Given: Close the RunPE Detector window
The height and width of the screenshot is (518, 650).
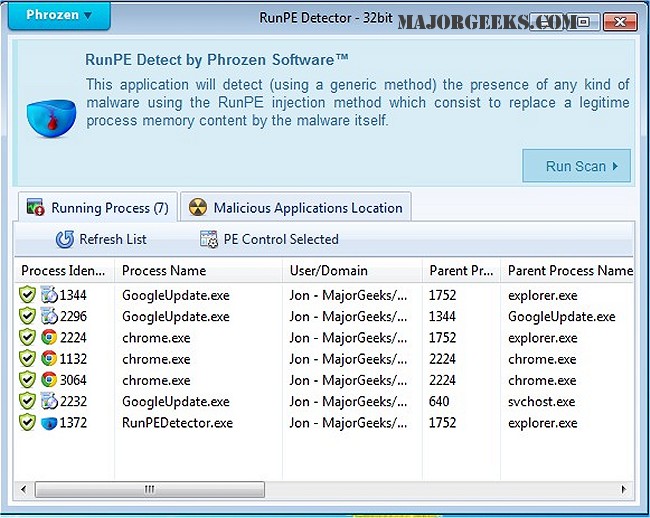Looking at the screenshot, I should 620,21.
